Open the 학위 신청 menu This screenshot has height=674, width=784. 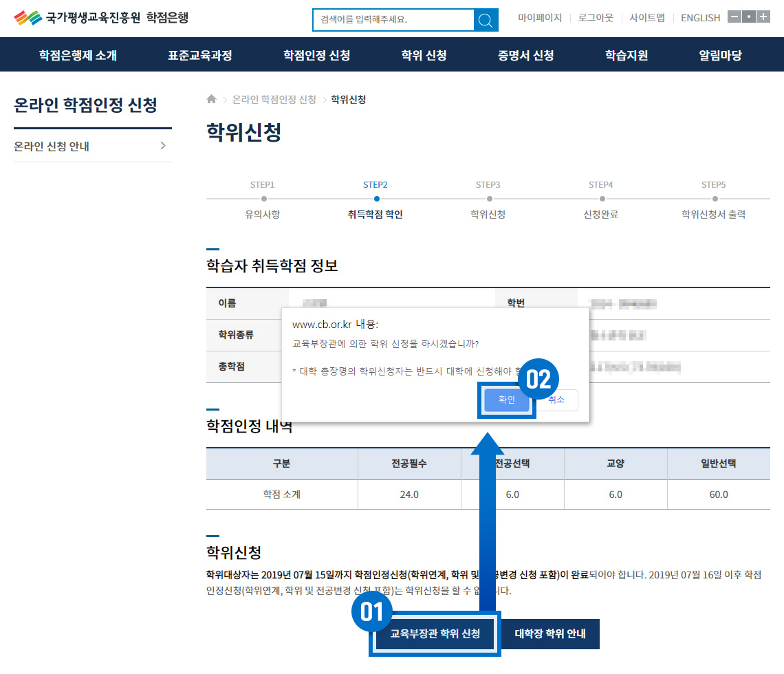click(x=424, y=56)
